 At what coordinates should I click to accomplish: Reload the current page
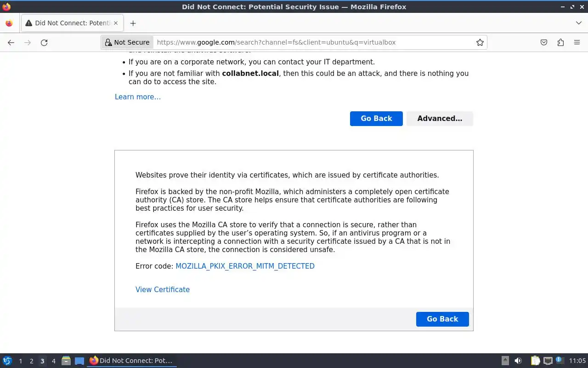click(x=44, y=42)
